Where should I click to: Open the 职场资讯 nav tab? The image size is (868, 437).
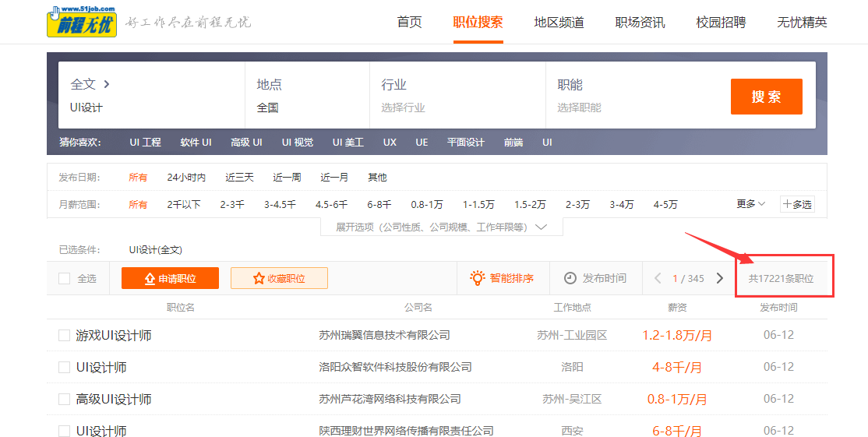(x=640, y=23)
